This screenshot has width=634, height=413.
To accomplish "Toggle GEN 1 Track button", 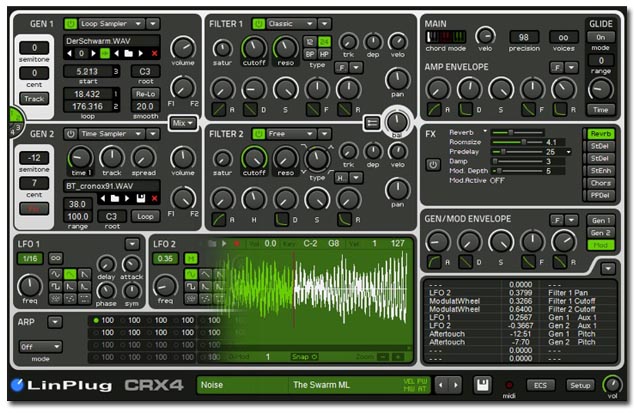I will click(34, 99).
